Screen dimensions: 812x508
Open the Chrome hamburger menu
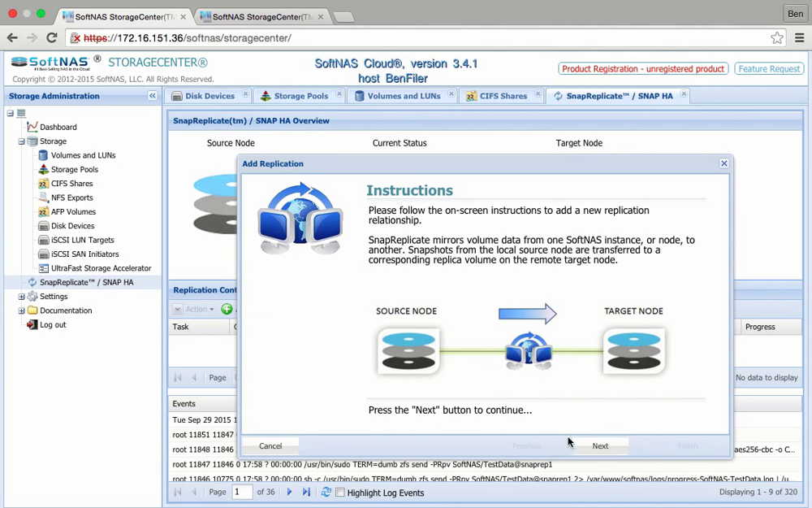pos(799,38)
